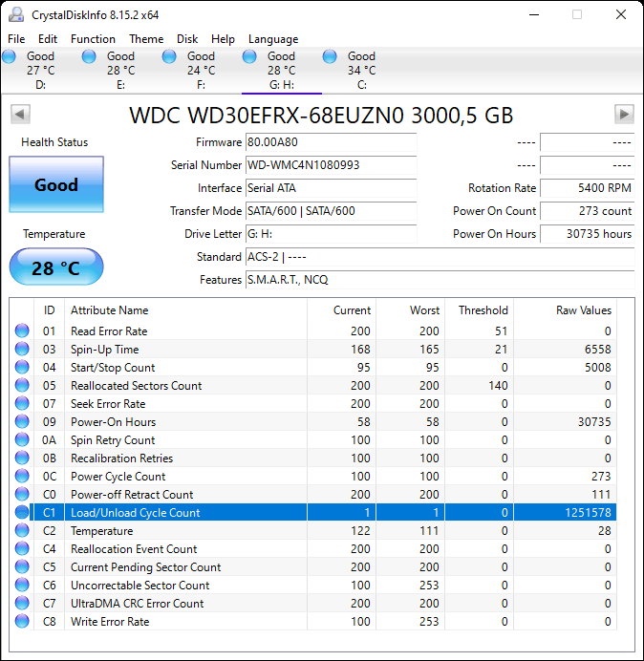The width and height of the screenshot is (644, 661).
Task: Click the Serial Number field
Action: pyautogui.click(x=331, y=165)
